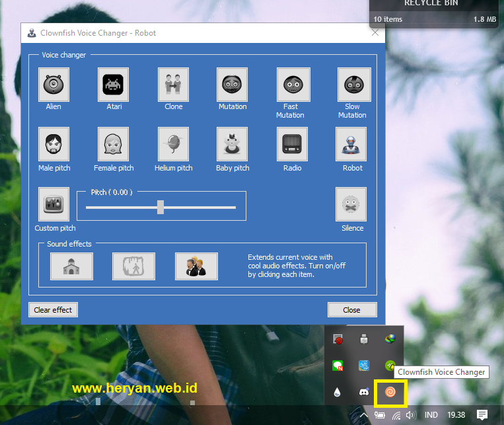
Task: Open Wi-Fi network settings icon
Action: [x=396, y=415]
